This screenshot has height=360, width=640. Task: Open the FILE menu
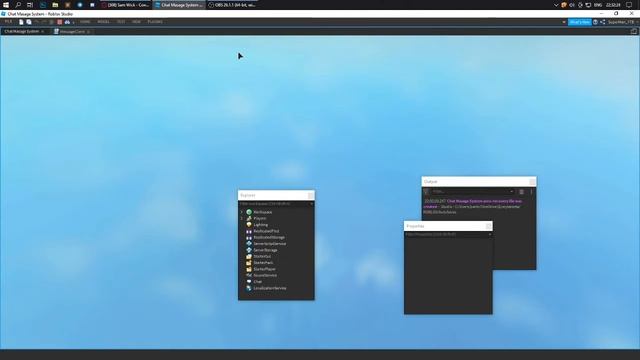pyautogui.click(x=8, y=22)
